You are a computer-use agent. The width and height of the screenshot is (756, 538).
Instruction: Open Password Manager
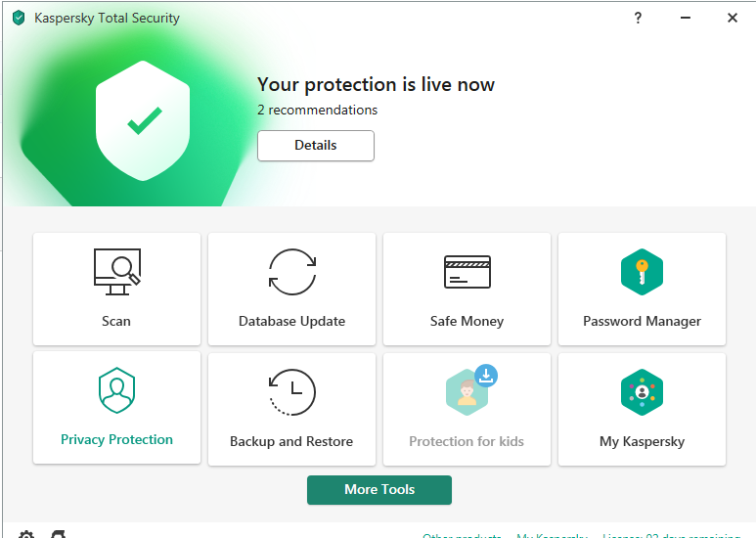point(642,289)
